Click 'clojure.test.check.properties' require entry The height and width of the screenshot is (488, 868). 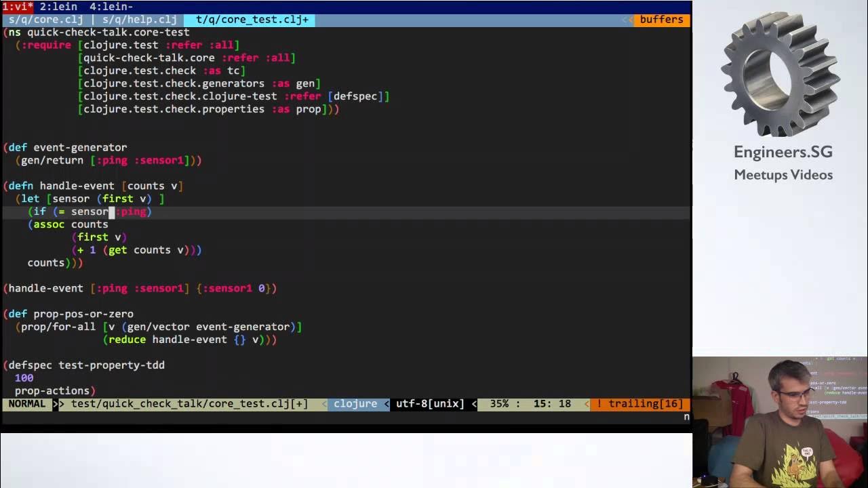tap(174, 110)
